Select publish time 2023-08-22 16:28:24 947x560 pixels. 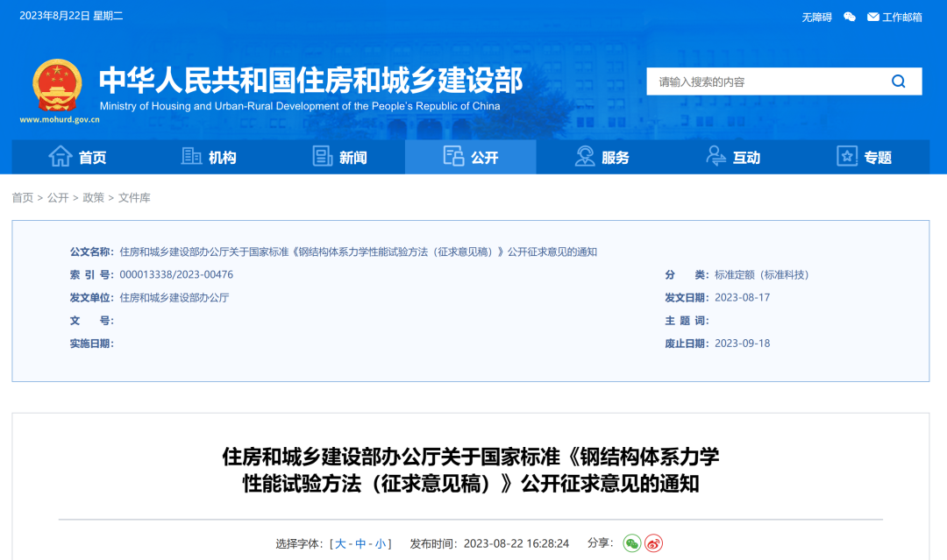coord(516,543)
